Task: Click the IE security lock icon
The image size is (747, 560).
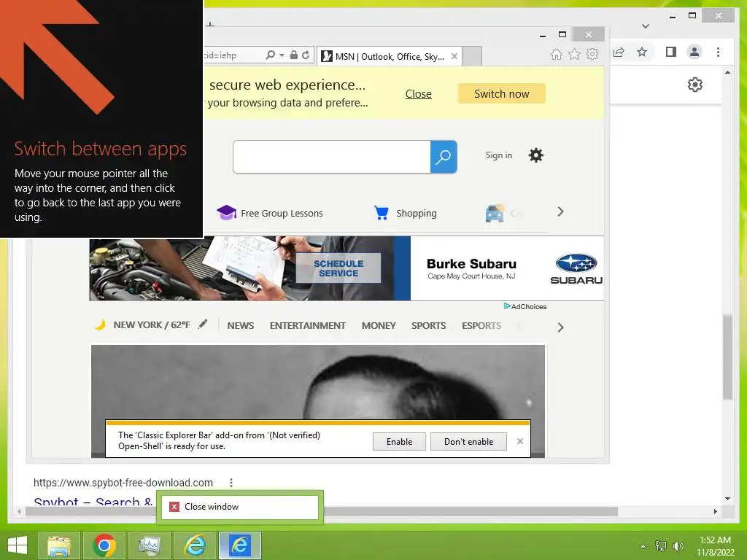Action: tap(294, 55)
